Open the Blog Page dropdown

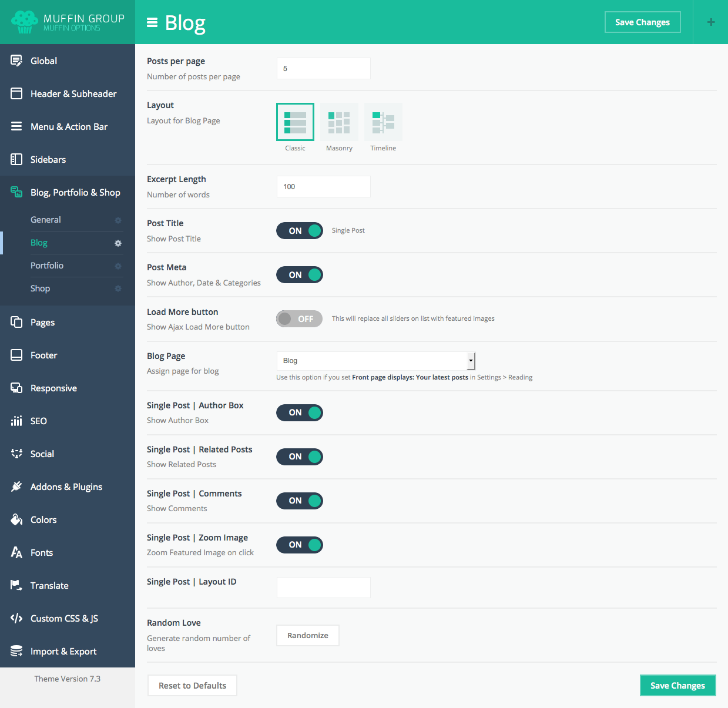click(x=375, y=361)
